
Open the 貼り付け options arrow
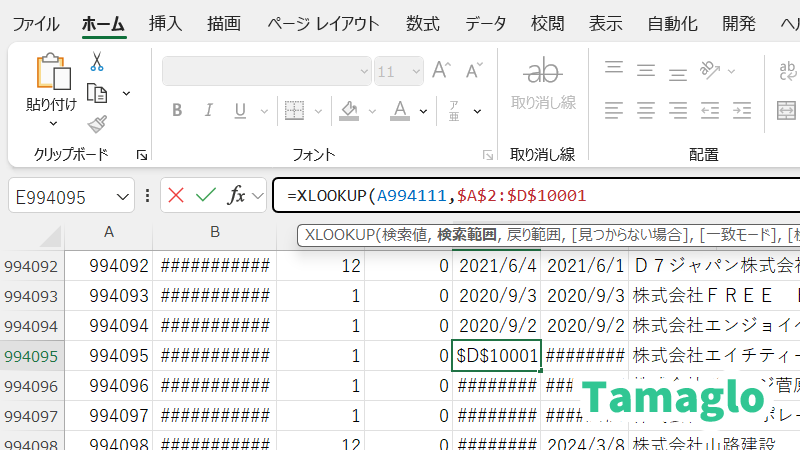click(52, 123)
